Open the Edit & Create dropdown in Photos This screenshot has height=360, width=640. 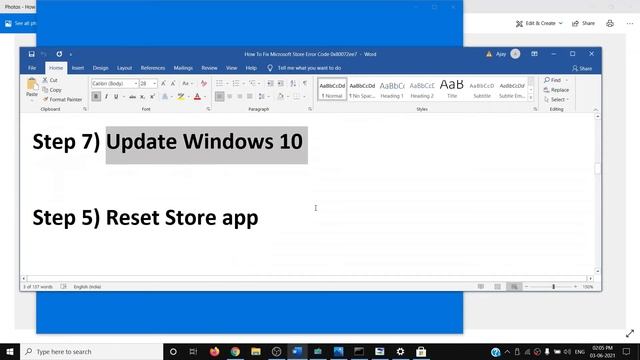(539, 23)
